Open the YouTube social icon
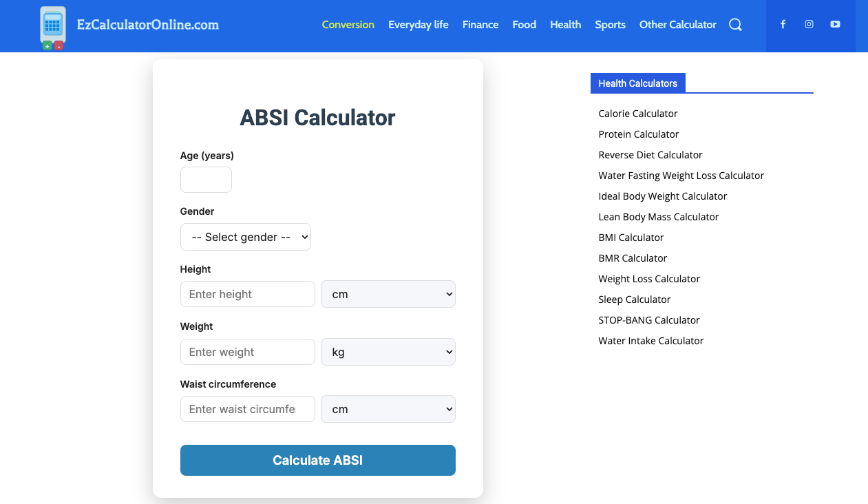The height and width of the screenshot is (504, 868). [835, 24]
